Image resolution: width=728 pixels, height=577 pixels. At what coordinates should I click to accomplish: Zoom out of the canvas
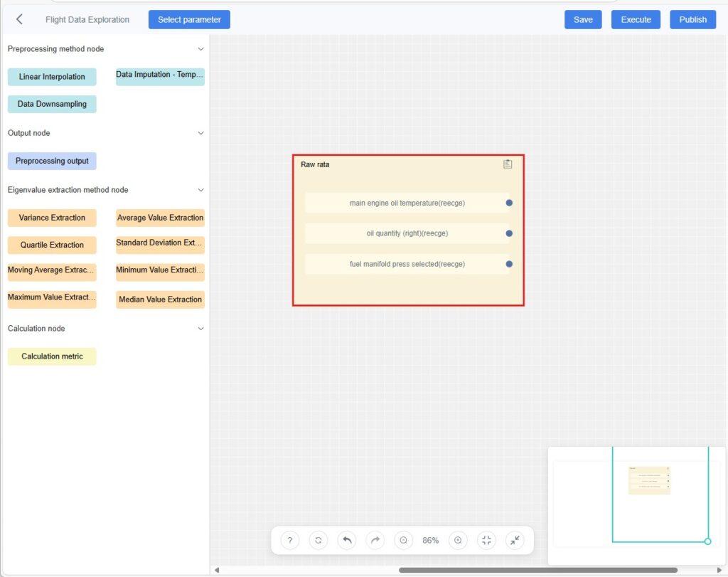403,540
